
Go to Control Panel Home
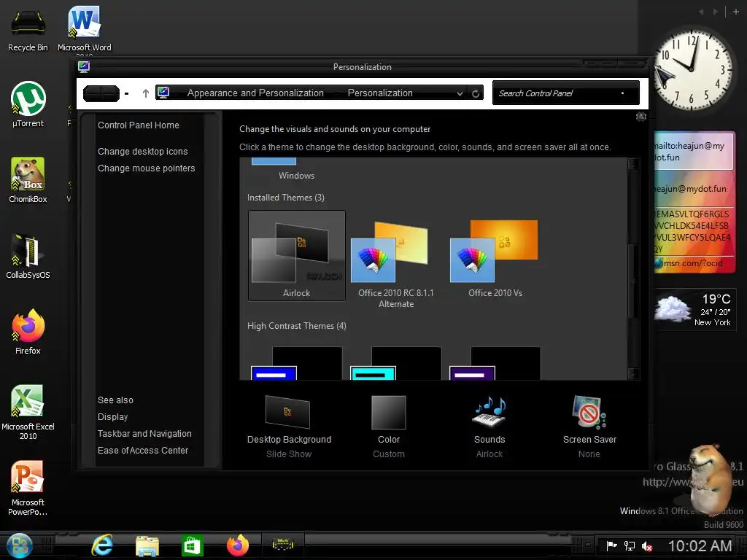[x=138, y=125]
